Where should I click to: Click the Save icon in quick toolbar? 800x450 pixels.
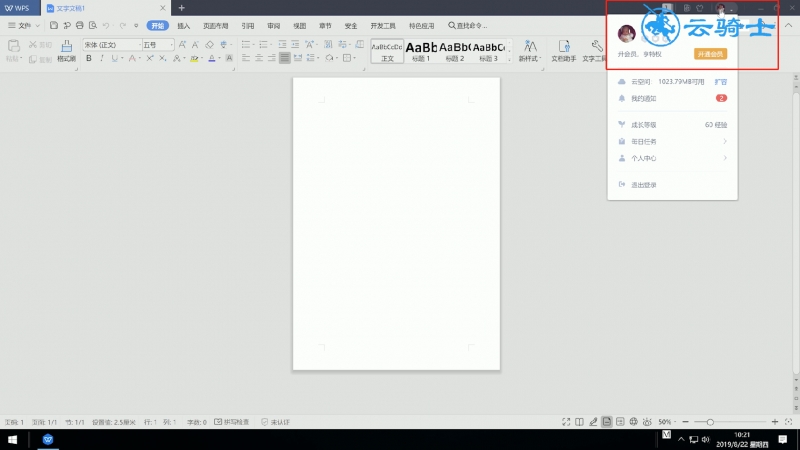pos(54,25)
